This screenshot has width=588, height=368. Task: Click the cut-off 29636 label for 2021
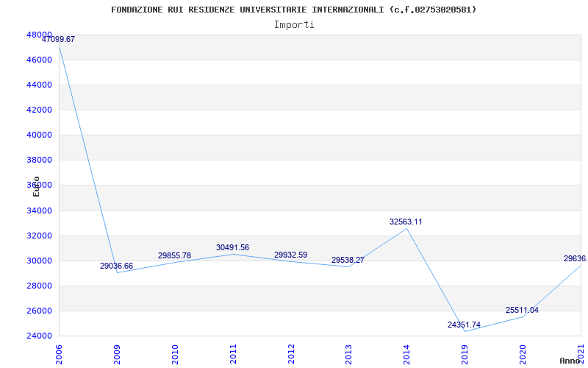click(x=576, y=259)
